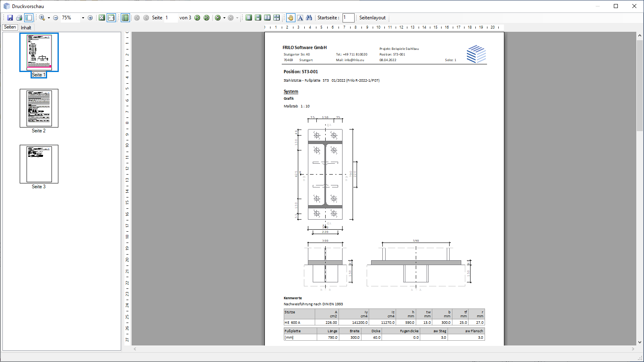Open the forward navigation history dropdown
The height and width of the screenshot is (362, 644).
click(237, 18)
